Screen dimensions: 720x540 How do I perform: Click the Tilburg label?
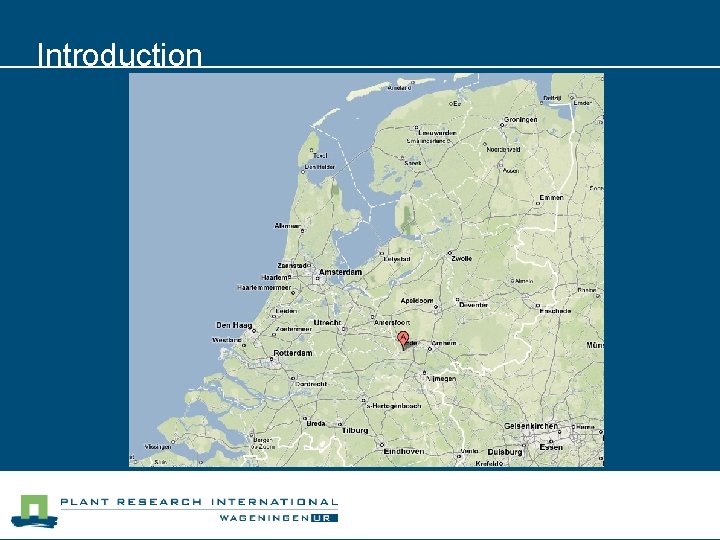355,431
